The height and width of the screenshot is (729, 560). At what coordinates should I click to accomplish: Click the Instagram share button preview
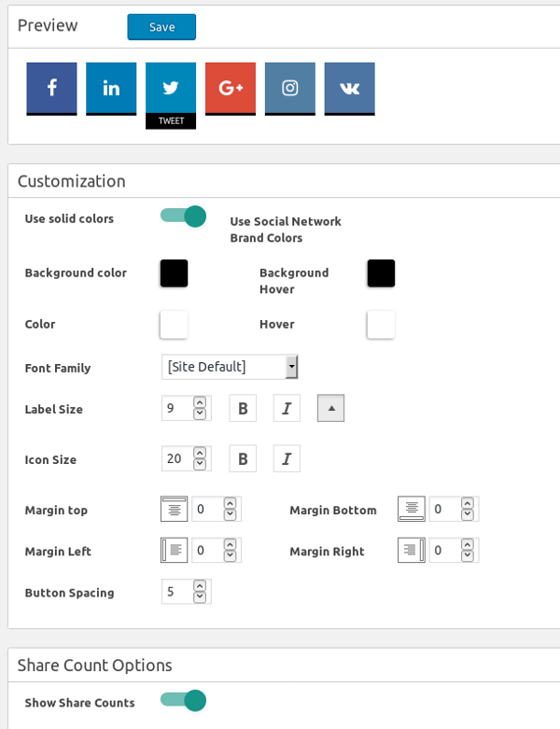(x=290, y=89)
